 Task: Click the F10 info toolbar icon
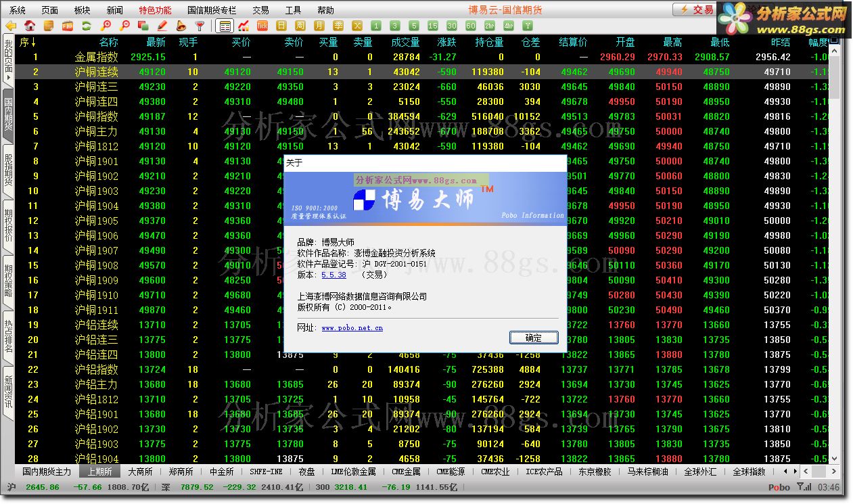point(68,26)
